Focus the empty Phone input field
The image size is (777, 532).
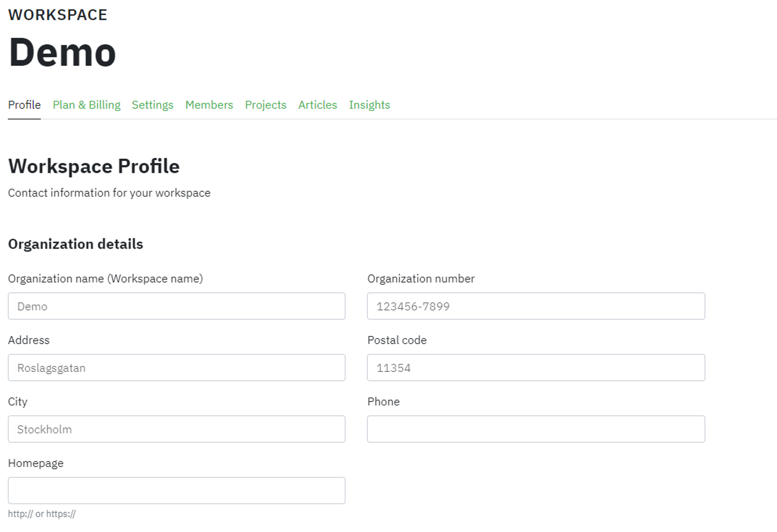(x=536, y=429)
